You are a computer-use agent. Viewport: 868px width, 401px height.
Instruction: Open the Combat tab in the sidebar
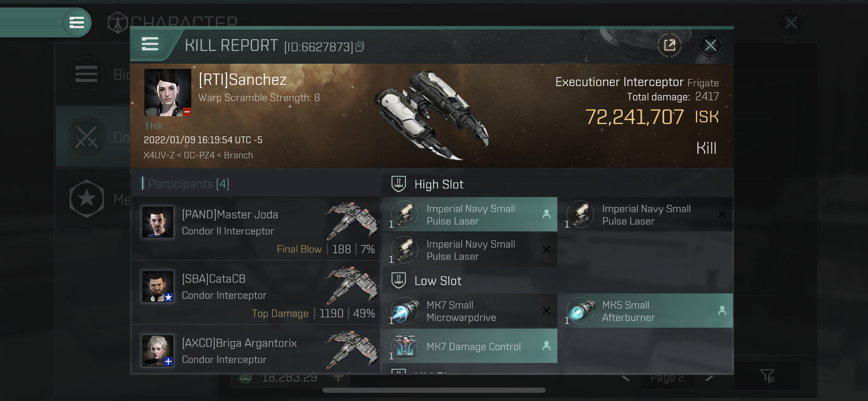pos(93,137)
